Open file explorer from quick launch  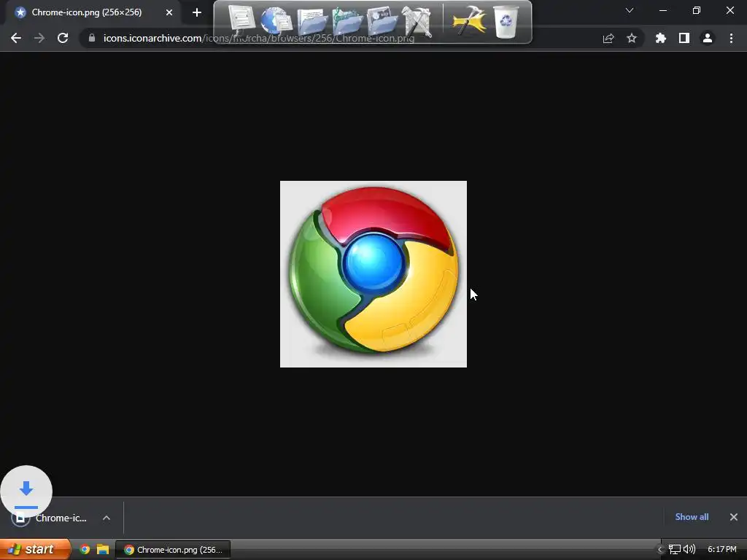(x=103, y=549)
